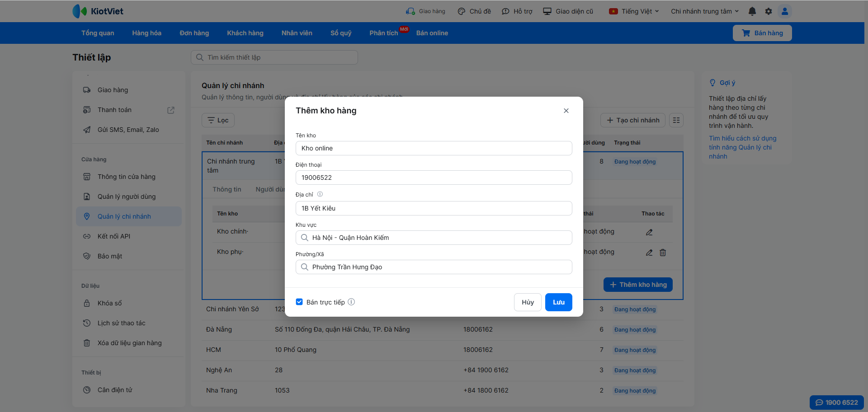Delete the Kho phụ warehouse

point(663,253)
